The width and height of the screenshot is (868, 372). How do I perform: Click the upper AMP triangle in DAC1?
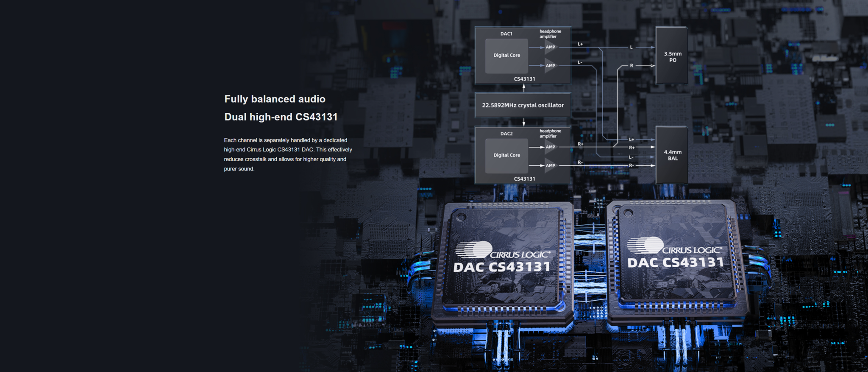point(550,48)
